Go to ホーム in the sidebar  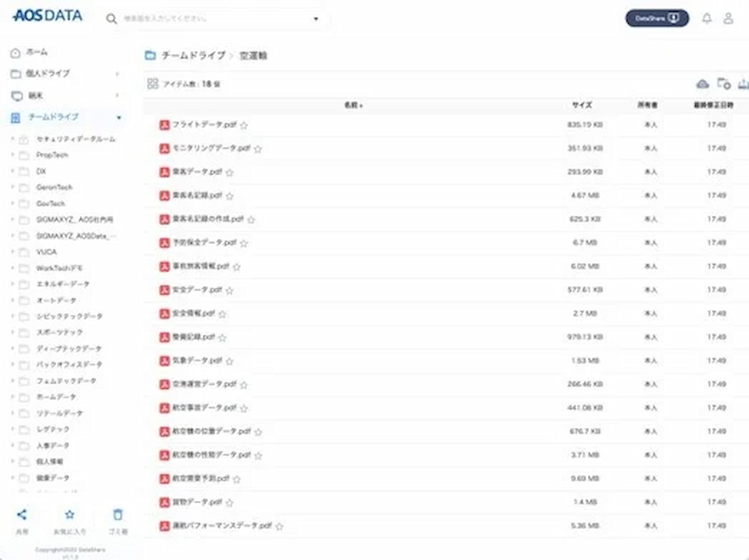tap(37, 53)
